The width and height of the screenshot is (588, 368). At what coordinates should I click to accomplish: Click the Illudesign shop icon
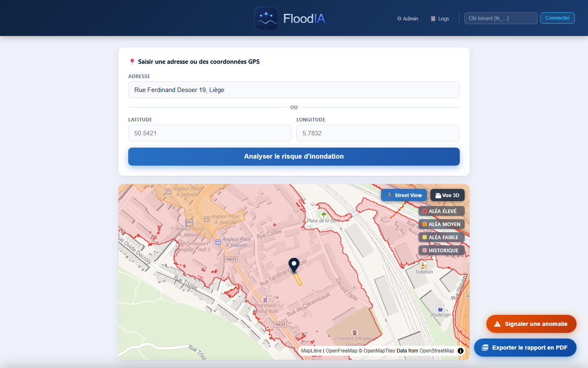pyautogui.click(x=440, y=309)
